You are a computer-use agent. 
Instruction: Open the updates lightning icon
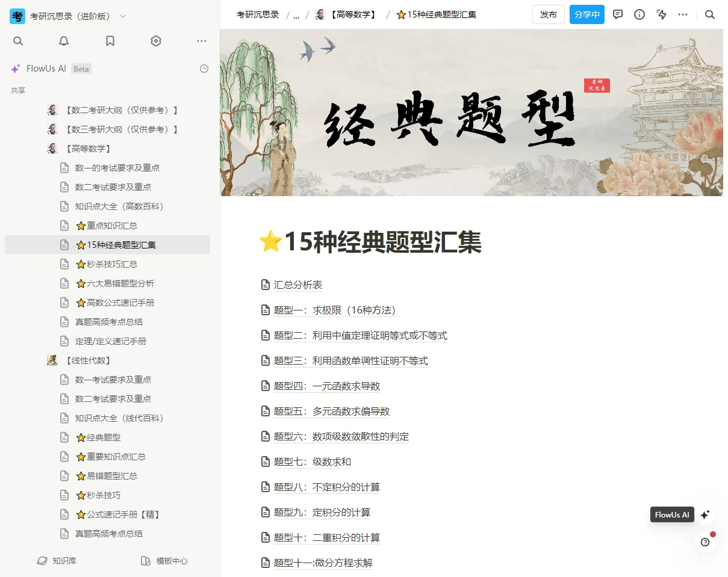point(661,14)
